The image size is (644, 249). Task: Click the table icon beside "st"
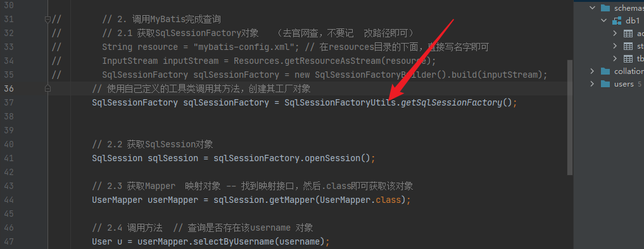coord(628,46)
